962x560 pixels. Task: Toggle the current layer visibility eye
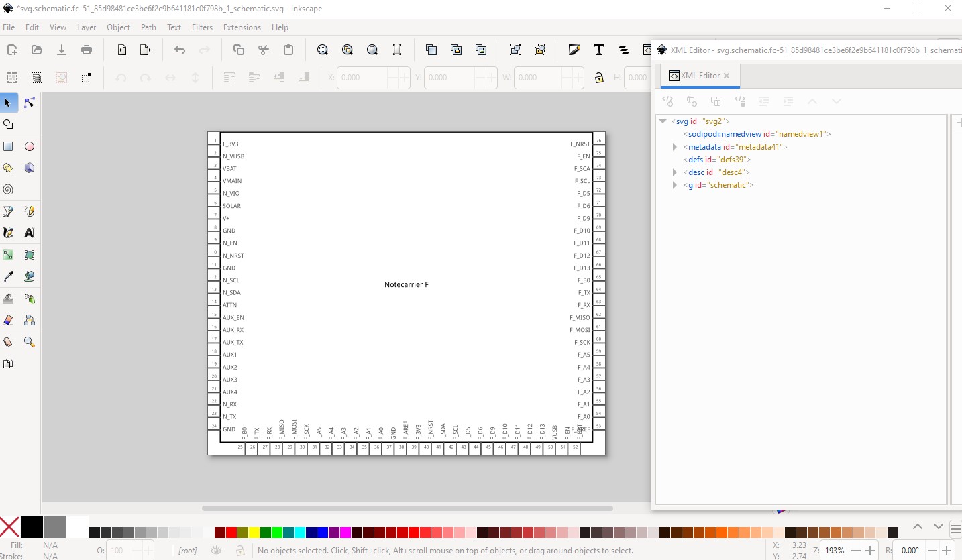(216, 551)
